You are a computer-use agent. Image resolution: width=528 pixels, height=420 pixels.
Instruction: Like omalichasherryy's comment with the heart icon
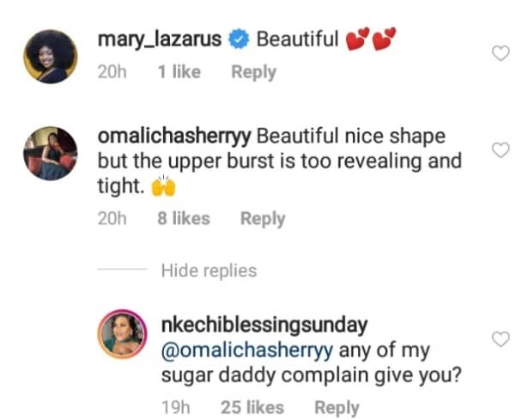pyautogui.click(x=500, y=150)
